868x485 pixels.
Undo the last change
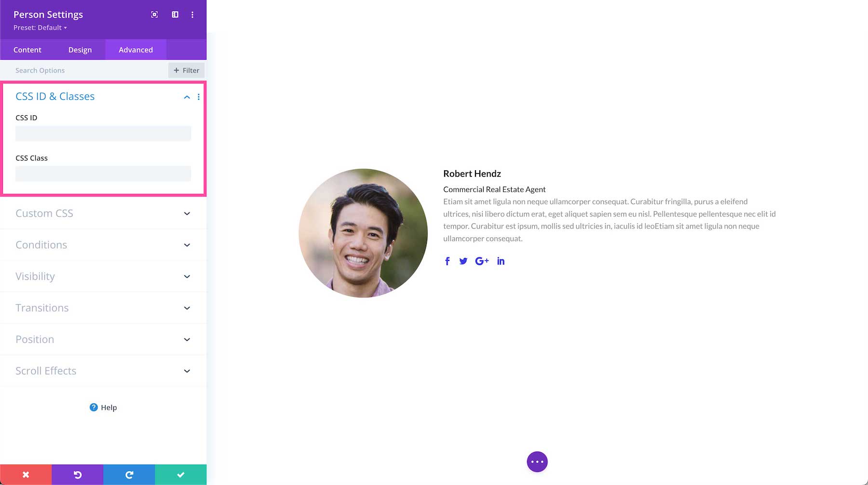click(x=77, y=474)
